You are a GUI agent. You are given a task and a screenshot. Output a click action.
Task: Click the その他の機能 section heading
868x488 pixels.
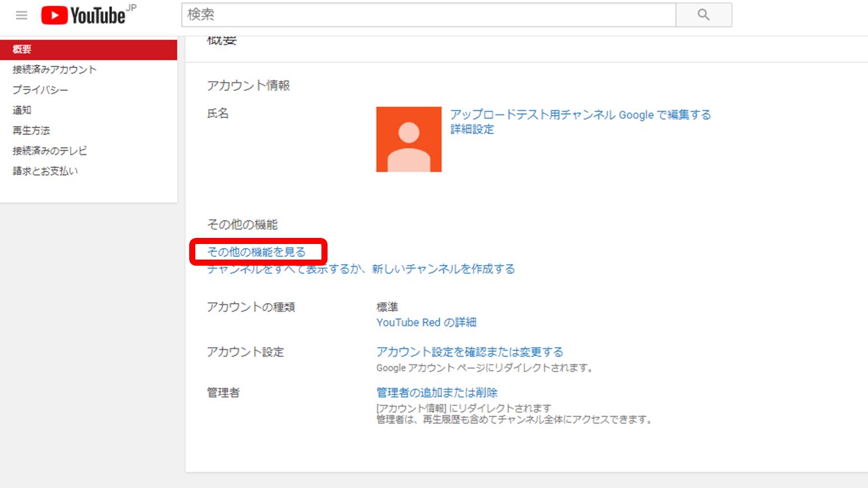242,224
